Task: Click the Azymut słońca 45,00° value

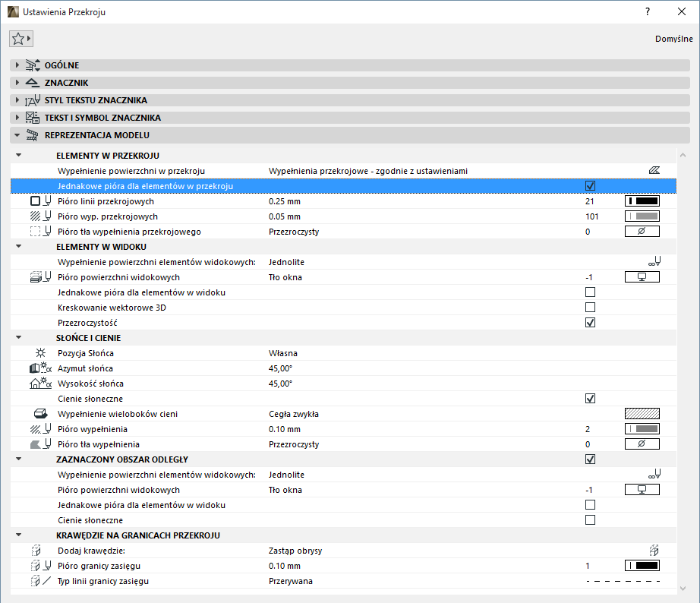Action: [x=280, y=368]
